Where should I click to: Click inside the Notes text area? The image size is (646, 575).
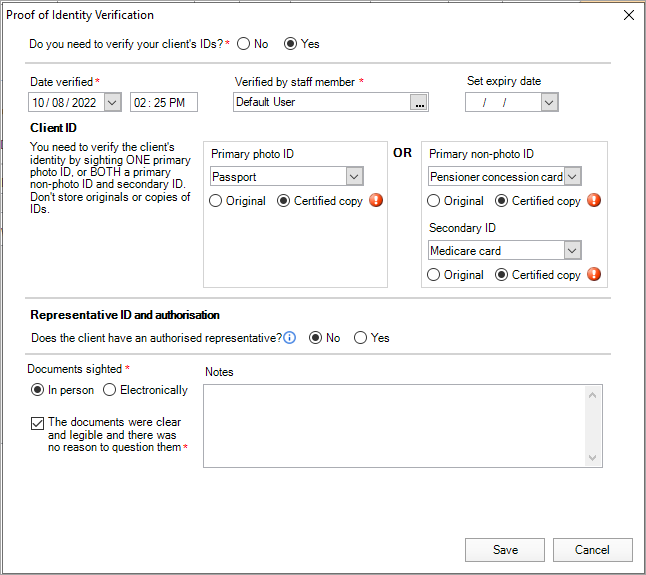point(394,425)
